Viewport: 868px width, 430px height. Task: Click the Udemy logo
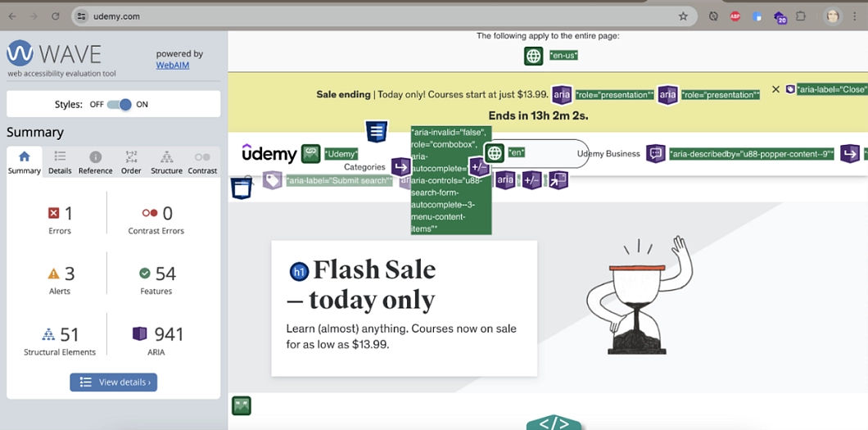(x=269, y=153)
